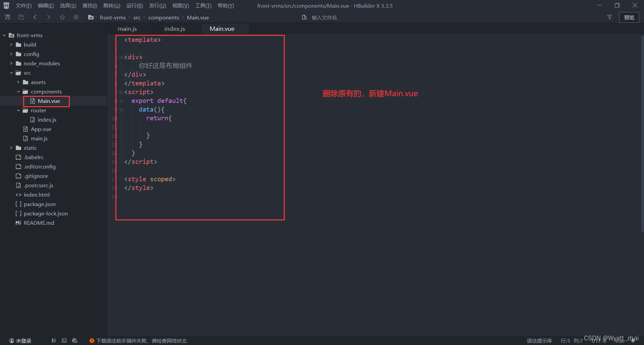This screenshot has width=644, height=345.
Task: Click the project folder icon in breadcrumb
Action: [91, 17]
